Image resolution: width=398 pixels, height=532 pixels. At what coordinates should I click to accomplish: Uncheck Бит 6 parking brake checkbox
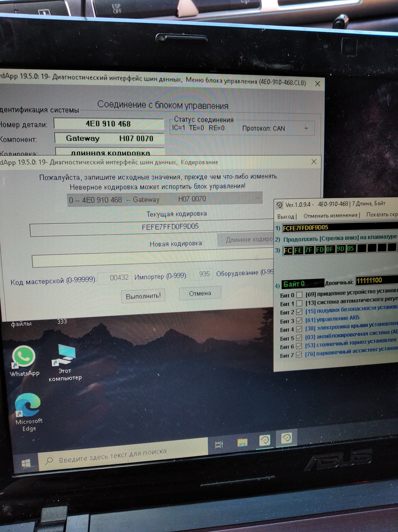(299, 346)
